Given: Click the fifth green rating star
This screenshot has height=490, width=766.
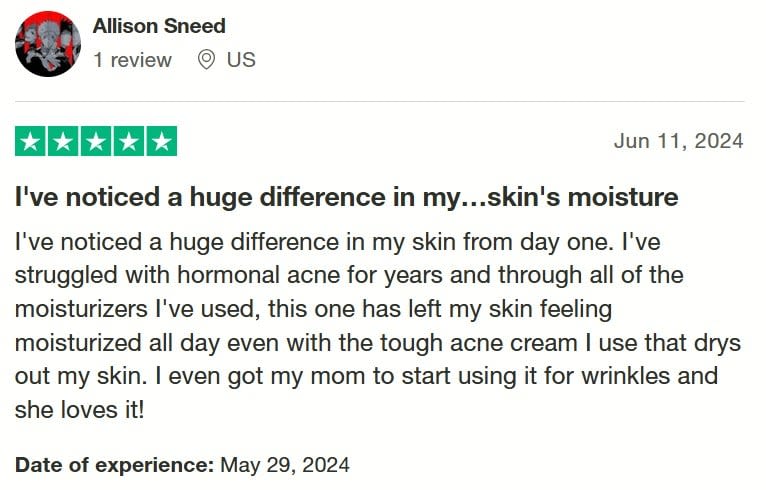Looking at the screenshot, I should coord(161,142).
